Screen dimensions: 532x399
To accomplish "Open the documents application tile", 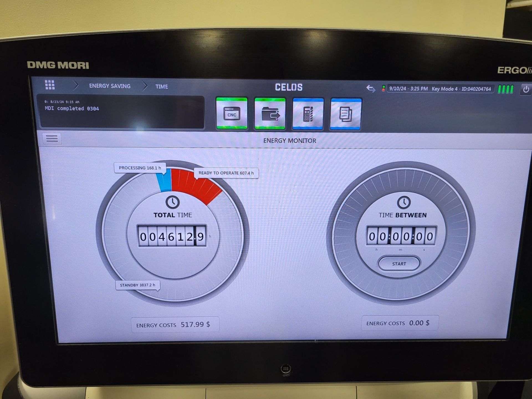I will tap(346, 114).
